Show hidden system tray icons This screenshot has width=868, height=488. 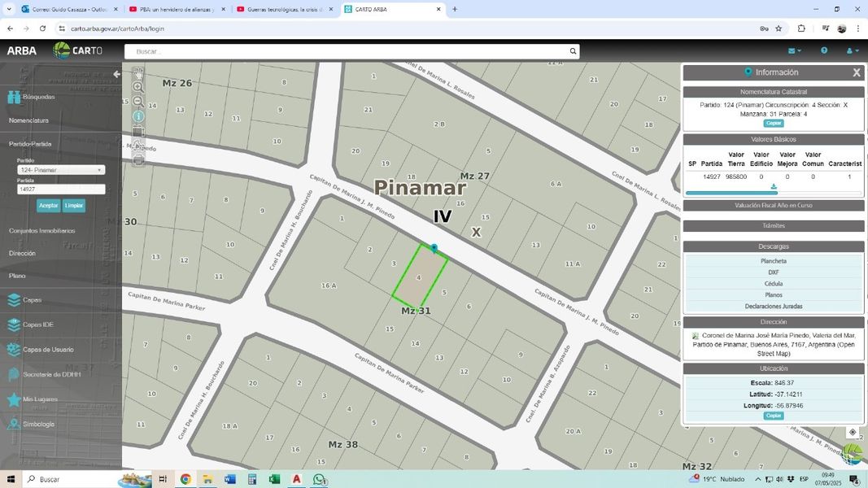coord(757,479)
